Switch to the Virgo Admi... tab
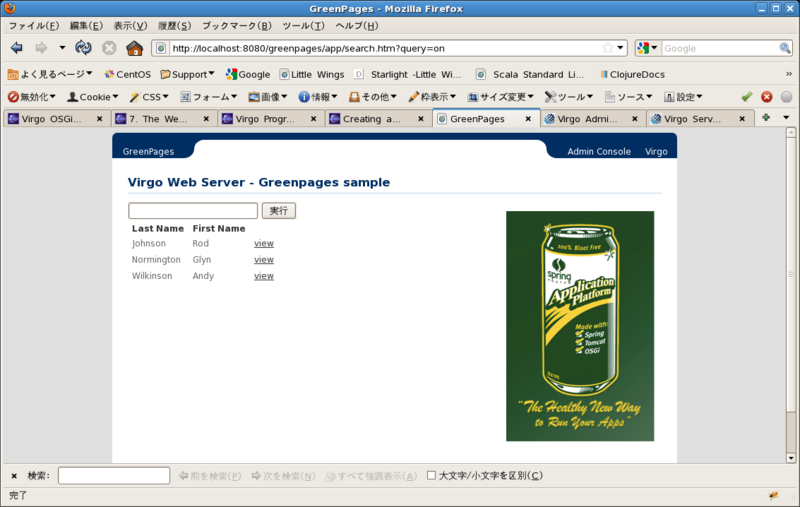This screenshot has height=507, width=800. pyautogui.click(x=593, y=119)
